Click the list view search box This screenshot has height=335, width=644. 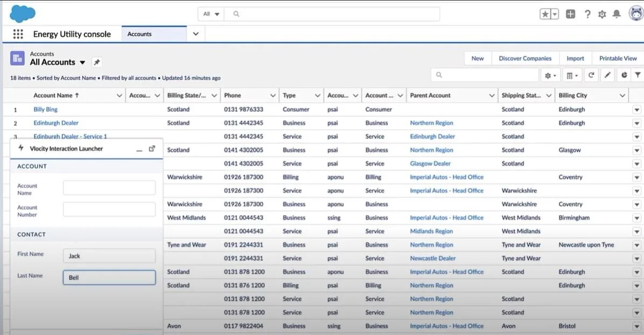click(x=485, y=75)
